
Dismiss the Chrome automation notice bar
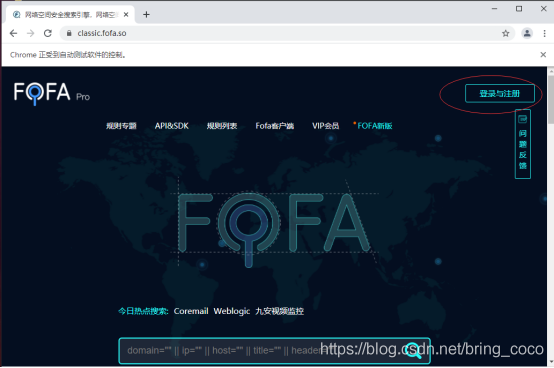(x=543, y=55)
